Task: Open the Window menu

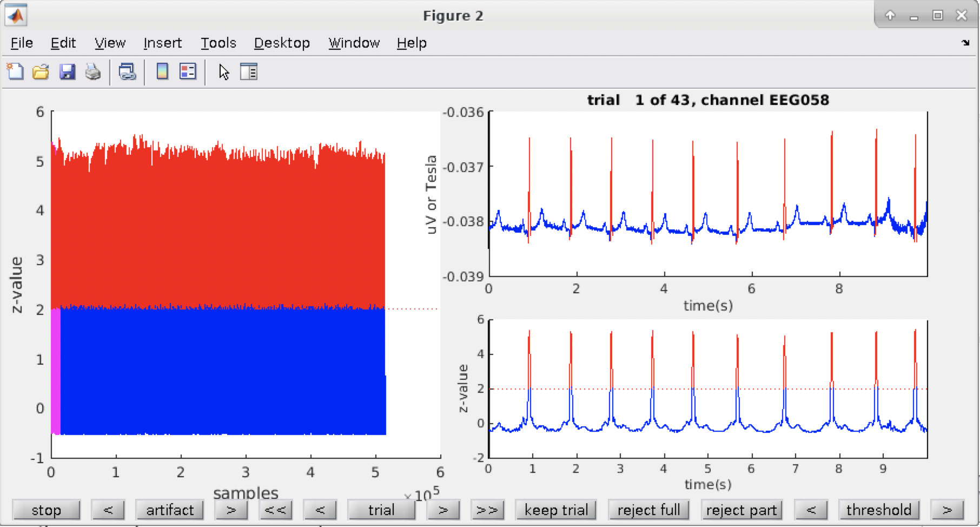Action: [x=354, y=43]
